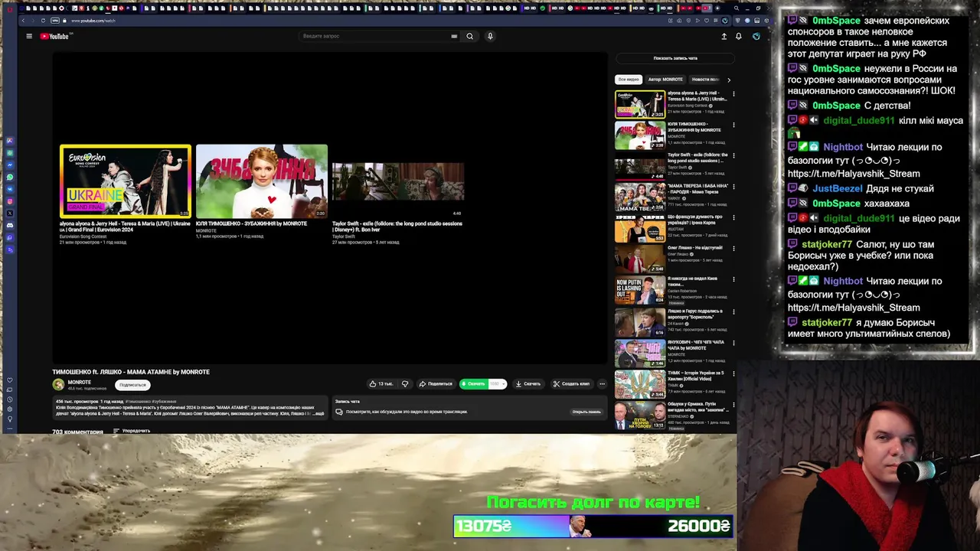The width and height of the screenshot is (980, 551).
Task: Click Discord icon in browser sidebar
Action: tap(10, 226)
